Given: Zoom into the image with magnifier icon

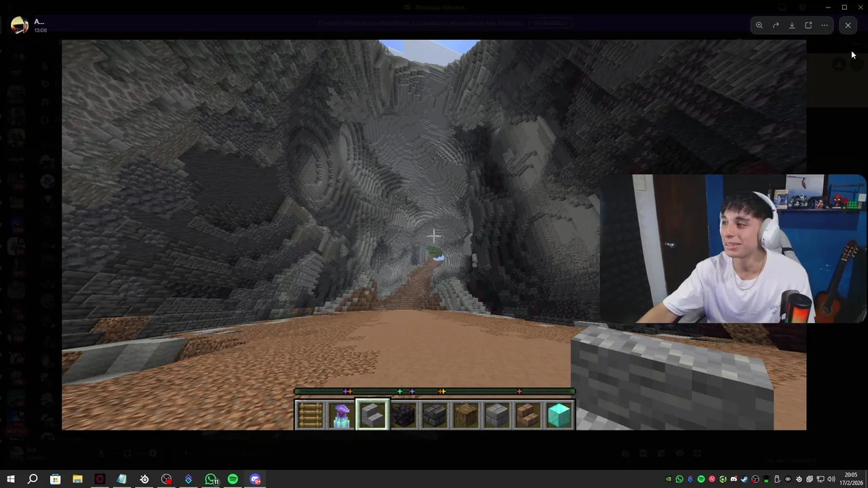Looking at the screenshot, I should (x=759, y=25).
